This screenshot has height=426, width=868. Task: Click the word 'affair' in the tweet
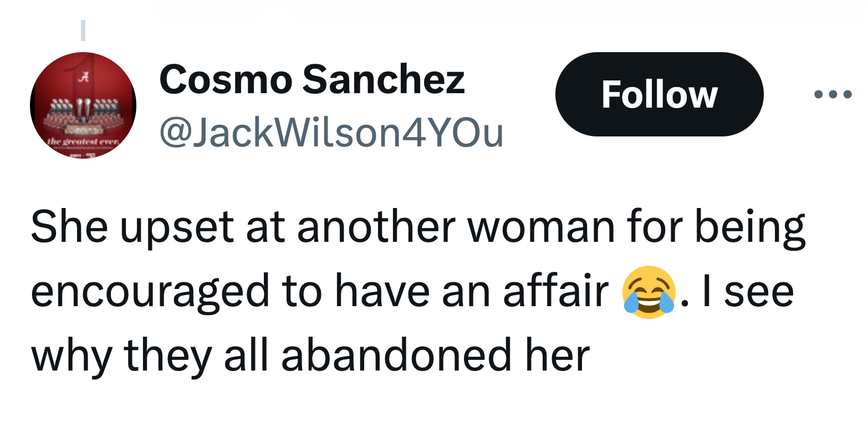pyautogui.click(x=556, y=291)
